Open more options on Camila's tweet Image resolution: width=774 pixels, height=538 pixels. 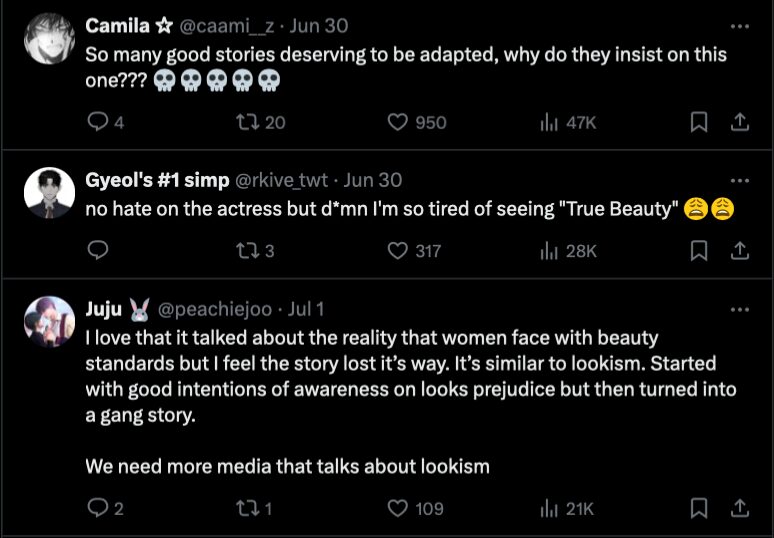tap(740, 25)
